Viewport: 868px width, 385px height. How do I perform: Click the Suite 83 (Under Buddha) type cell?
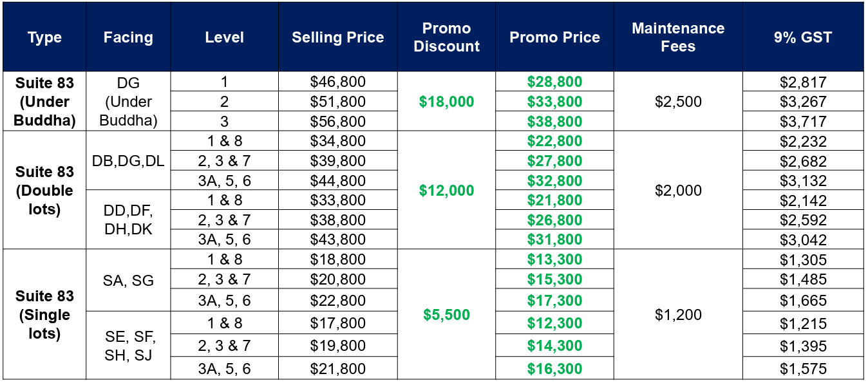(x=44, y=102)
